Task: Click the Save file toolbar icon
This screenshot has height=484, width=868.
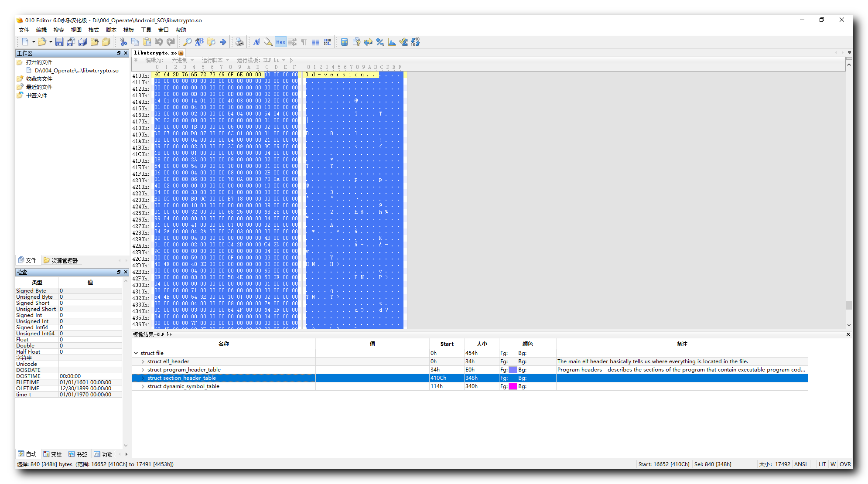Action: (x=59, y=42)
